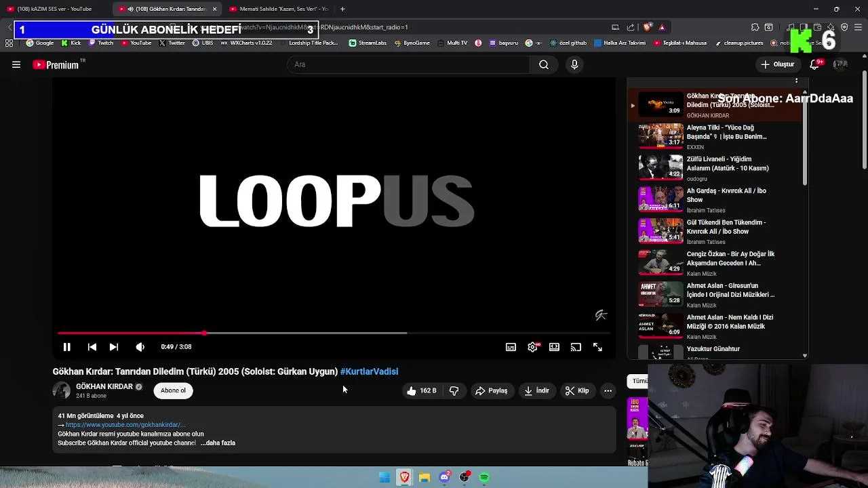Open the Twitter bookmark
This screenshot has width=868, height=488.
[172, 43]
